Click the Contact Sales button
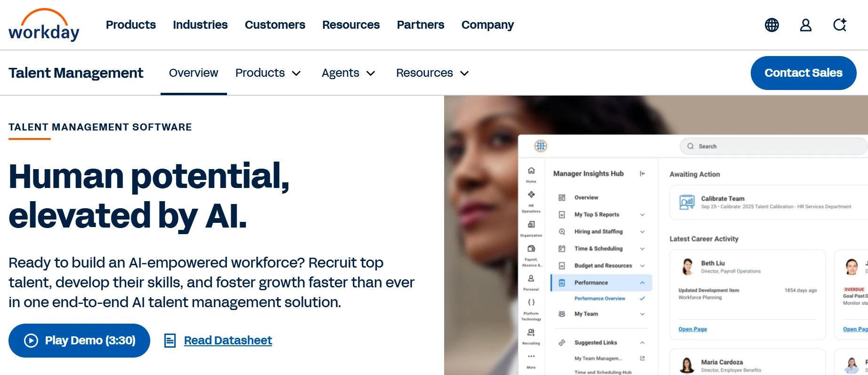The width and height of the screenshot is (868, 375). (803, 73)
